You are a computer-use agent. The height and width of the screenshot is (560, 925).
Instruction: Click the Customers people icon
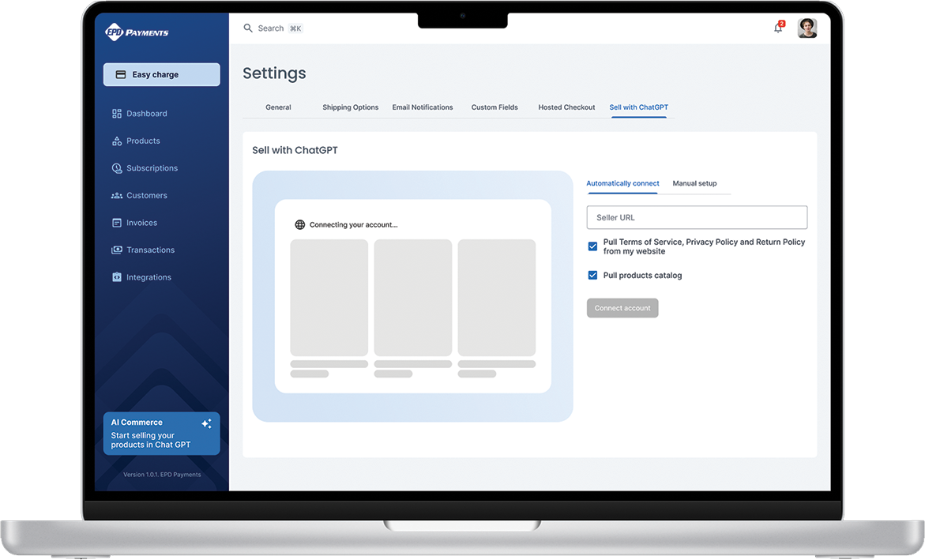pos(117,196)
